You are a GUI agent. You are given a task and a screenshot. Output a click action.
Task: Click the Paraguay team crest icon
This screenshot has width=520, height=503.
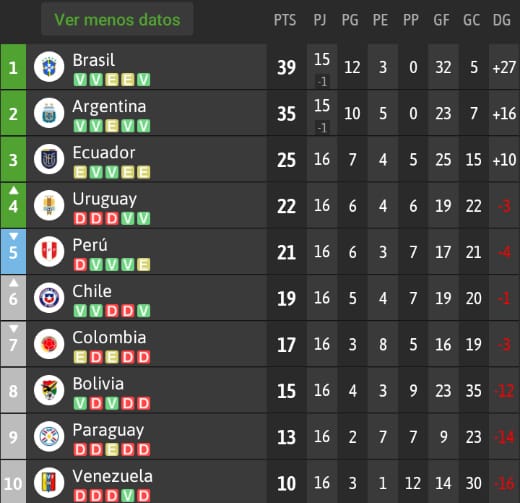click(49, 437)
